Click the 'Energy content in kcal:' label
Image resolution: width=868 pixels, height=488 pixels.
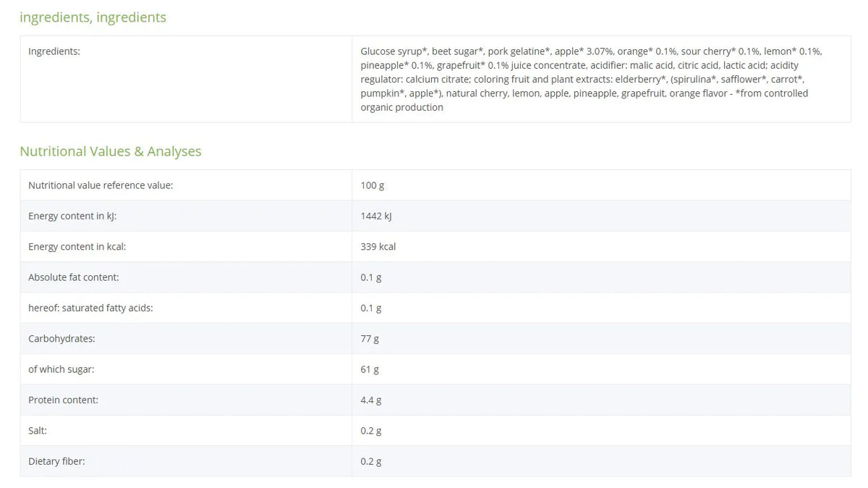[x=77, y=246]
